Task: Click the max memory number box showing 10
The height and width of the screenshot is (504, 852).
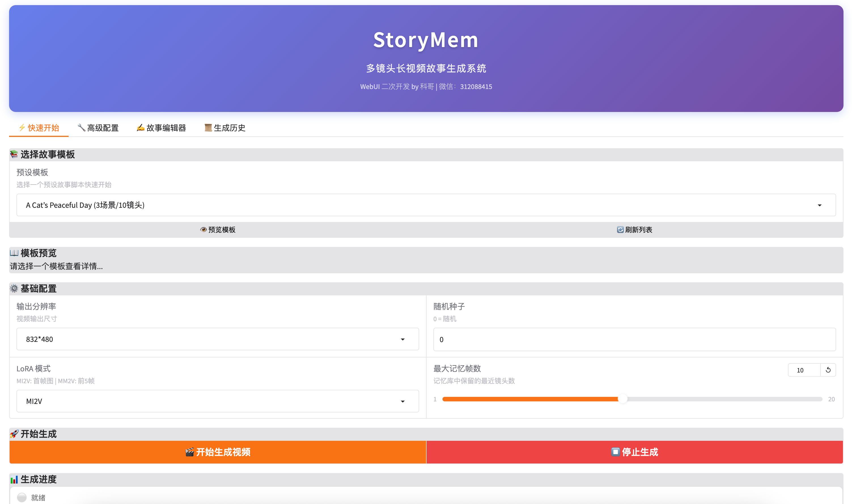Action: tap(804, 370)
